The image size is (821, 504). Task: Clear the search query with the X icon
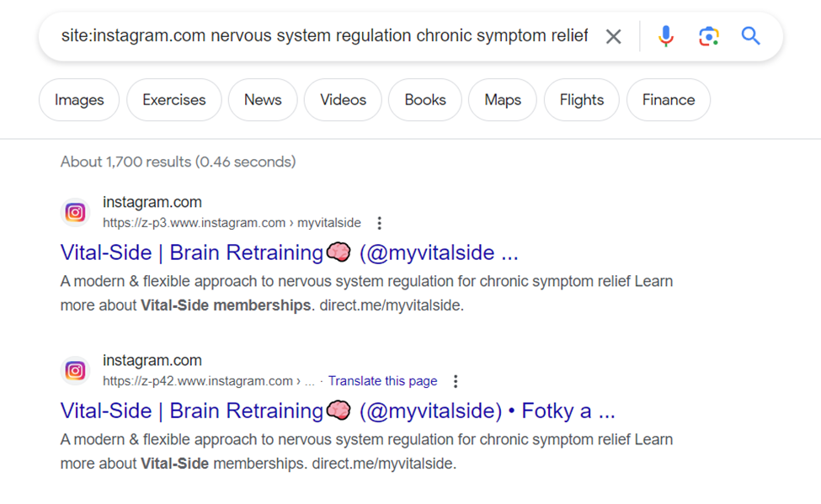pos(613,37)
